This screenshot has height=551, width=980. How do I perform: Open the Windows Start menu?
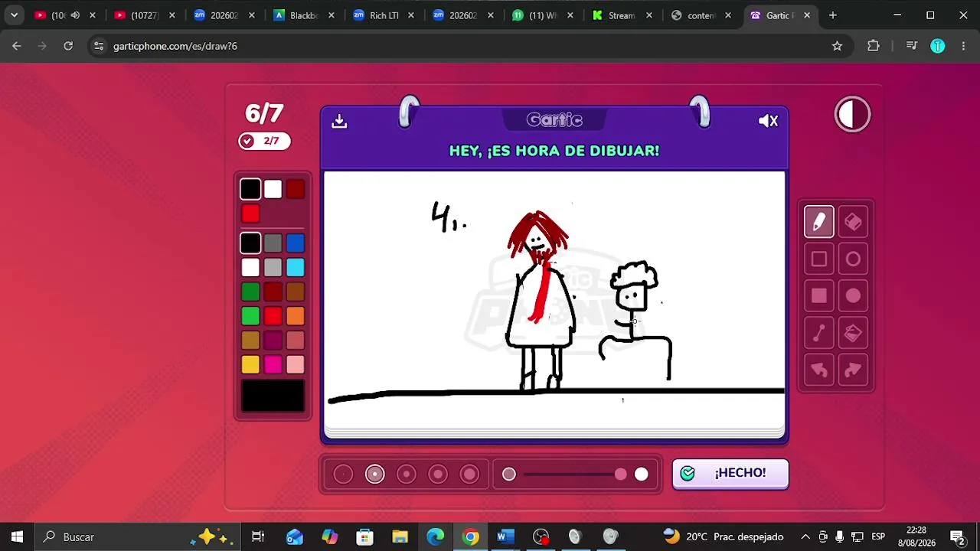tap(17, 537)
